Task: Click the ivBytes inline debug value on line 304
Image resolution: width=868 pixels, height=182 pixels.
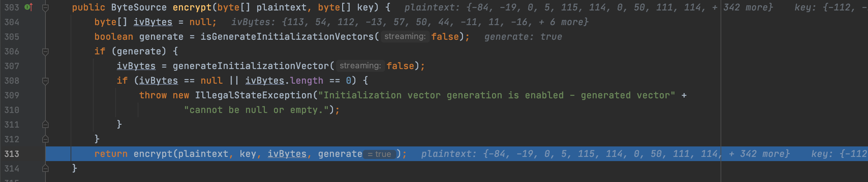Action: tap(410, 22)
